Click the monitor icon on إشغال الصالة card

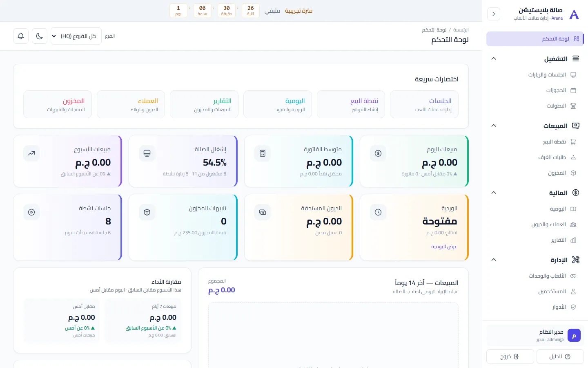point(147,153)
